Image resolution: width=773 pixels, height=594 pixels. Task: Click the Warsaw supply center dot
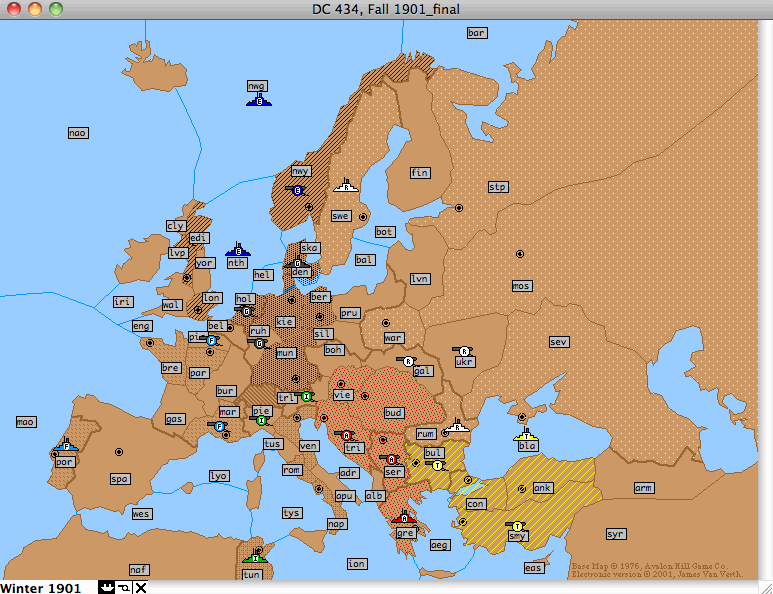click(x=386, y=323)
